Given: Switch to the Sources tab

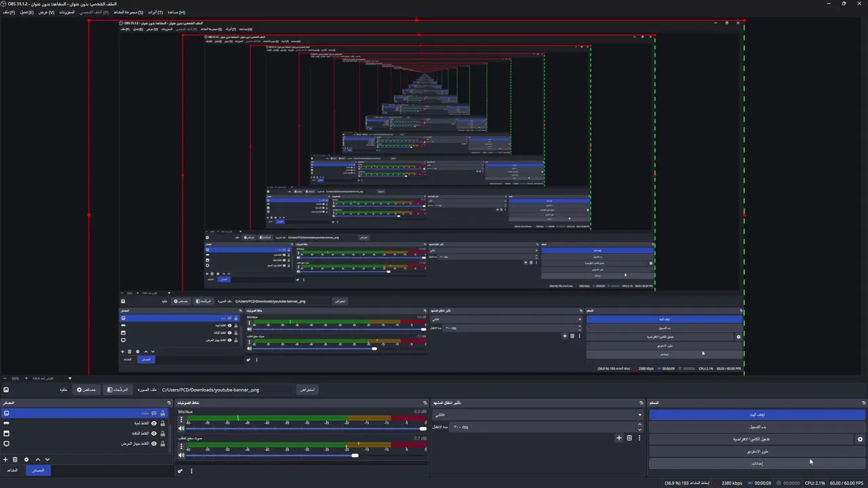Looking at the screenshot, I should pos(38,470).
